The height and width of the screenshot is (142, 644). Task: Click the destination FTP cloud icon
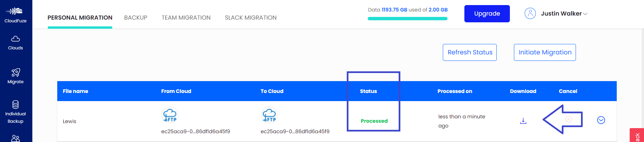[x=269, y=115]
